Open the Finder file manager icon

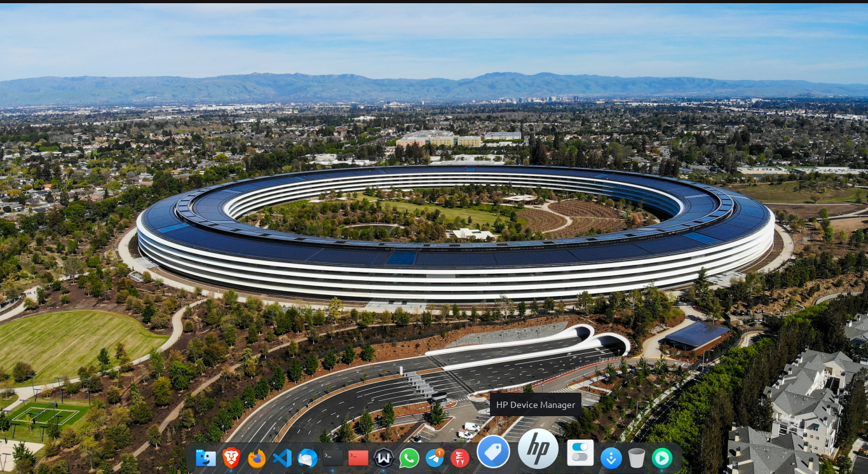click(205, 457)
